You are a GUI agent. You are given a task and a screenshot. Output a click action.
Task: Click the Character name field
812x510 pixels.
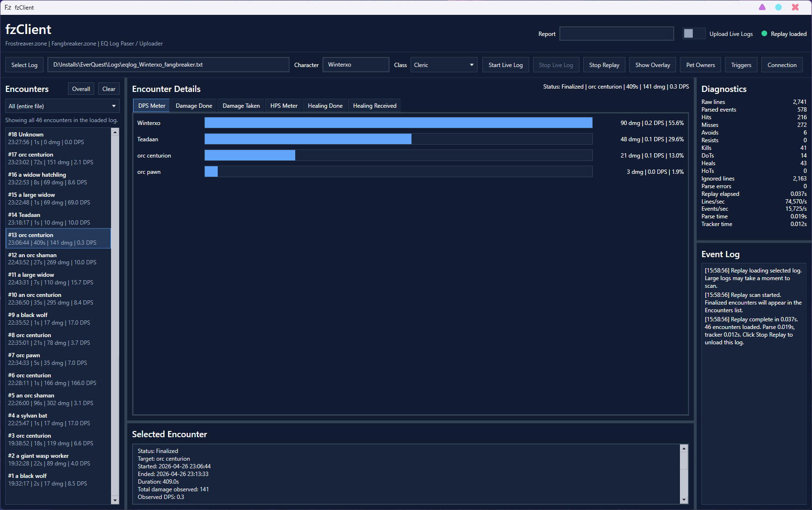[356, 65]
